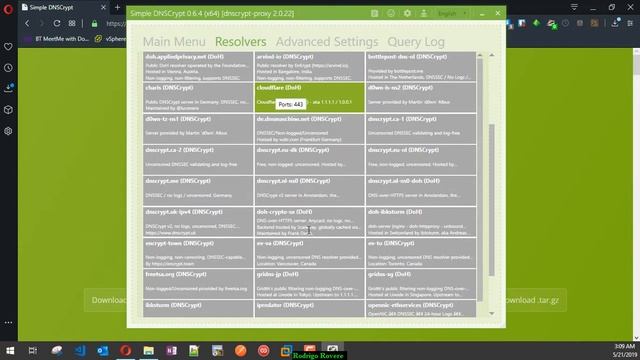This screenshot has height=360, width=640.
Task: Click the outer scroll-down arrow in DNSCrypt window
Action: pyautogui.click(x=491, y=313)
